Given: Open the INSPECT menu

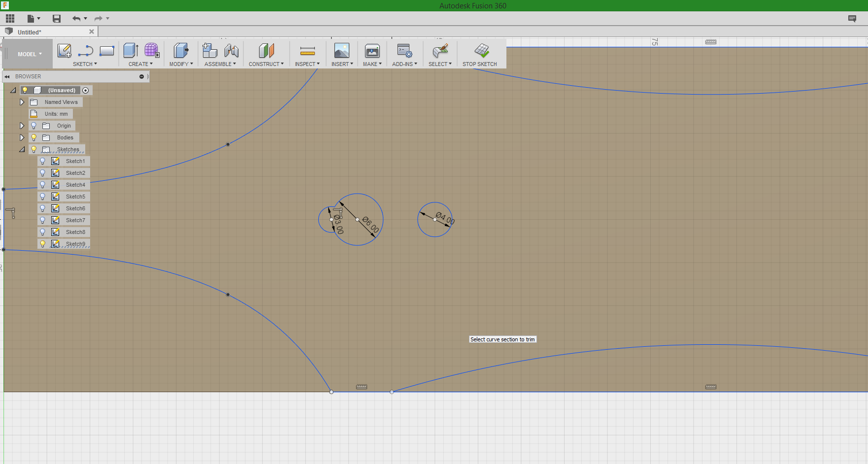Looking at the screenshot, I should click(307, 64).
